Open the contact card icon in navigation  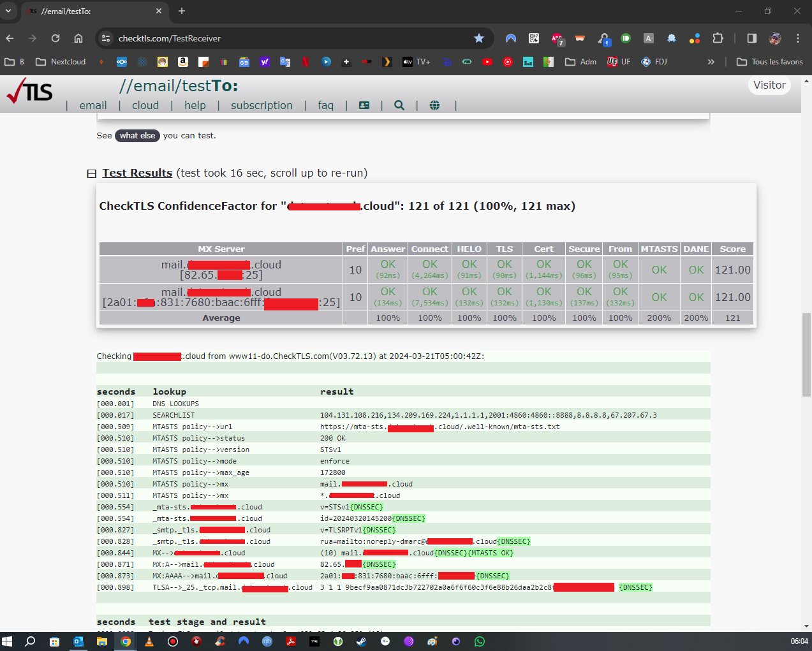(x=364, y=105)
